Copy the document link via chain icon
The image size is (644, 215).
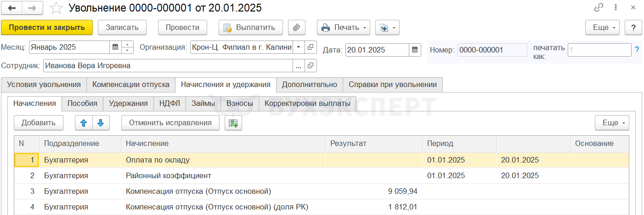point(599,8)
